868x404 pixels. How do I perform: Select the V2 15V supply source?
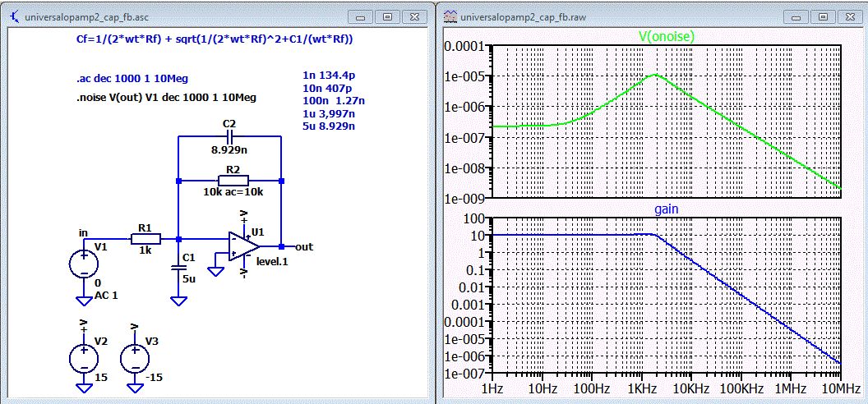[83, 357]
